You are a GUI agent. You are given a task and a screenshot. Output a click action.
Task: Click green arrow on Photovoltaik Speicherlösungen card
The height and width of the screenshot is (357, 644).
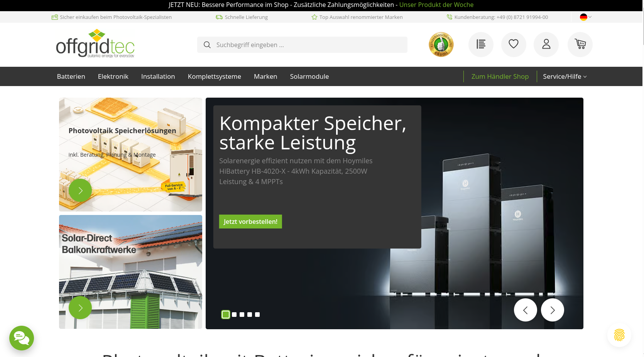[x=80, y=190]
